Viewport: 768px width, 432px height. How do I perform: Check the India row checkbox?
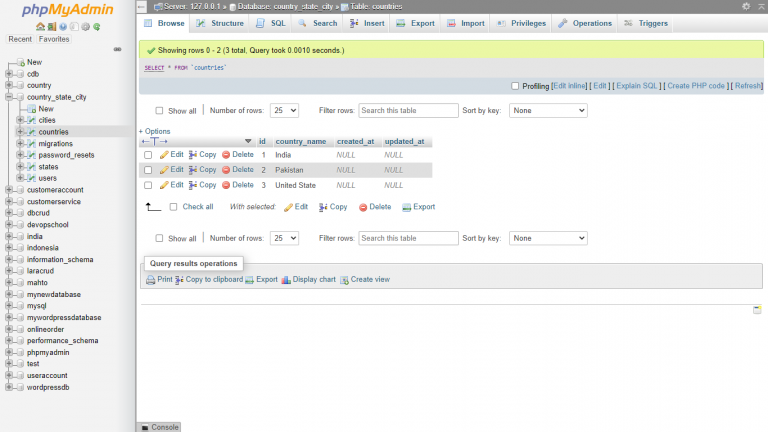(148, 155)
